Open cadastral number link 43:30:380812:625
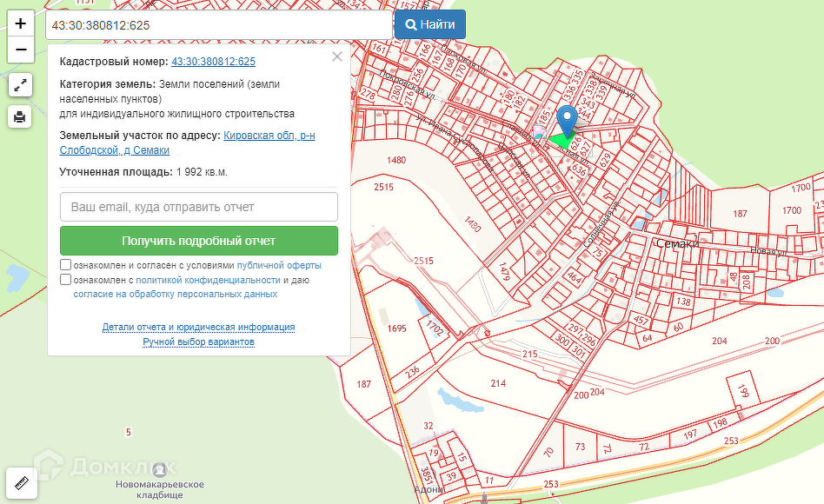The width and height of the screenshot is (824, 504). pyautogui.click(x=213, y=62)
